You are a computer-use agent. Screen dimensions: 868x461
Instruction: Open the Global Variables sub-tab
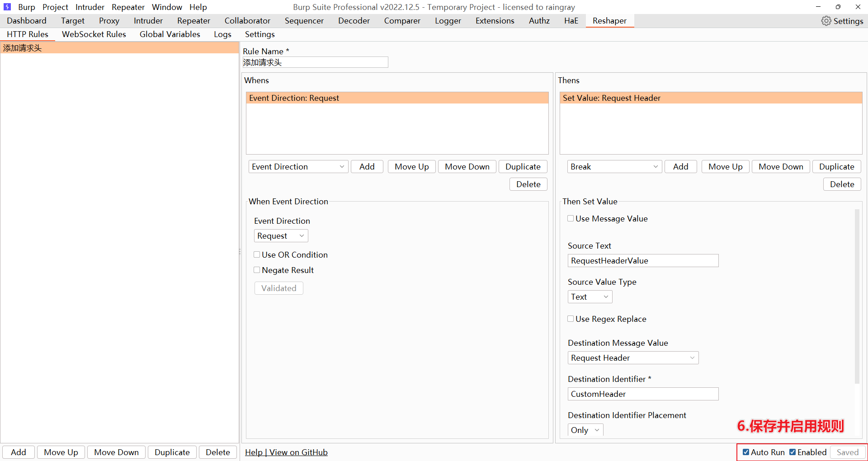pyautogui.click(x=170, y=34)
